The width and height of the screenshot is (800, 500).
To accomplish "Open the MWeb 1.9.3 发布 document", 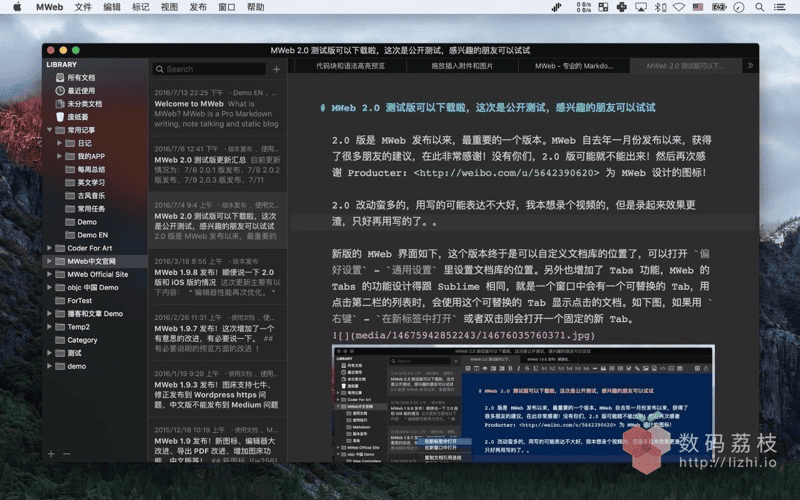I will (218, 389).
